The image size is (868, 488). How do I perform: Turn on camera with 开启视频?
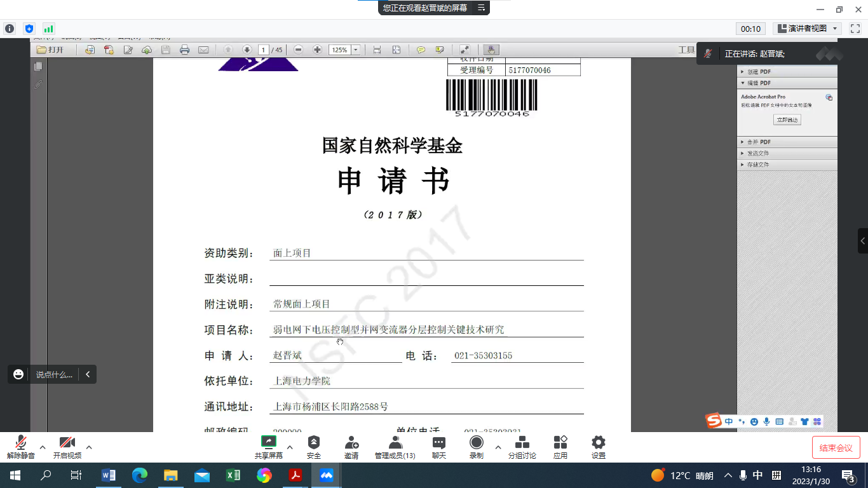(67, 447)
